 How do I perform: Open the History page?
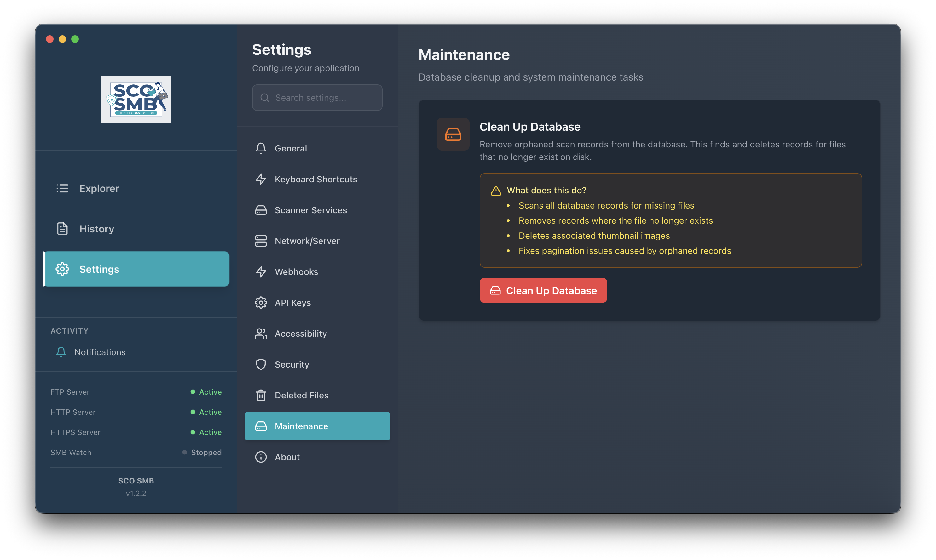(x=136, y=229)
